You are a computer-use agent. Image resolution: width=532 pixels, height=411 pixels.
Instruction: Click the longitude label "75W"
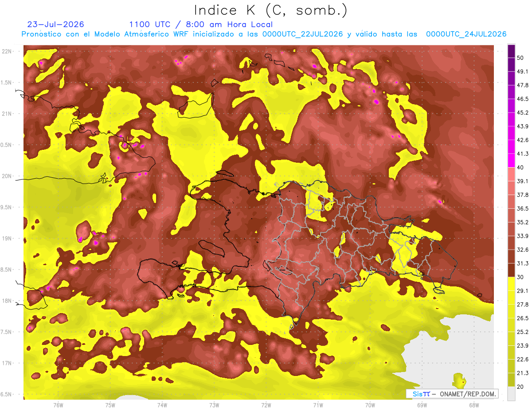point(110,405)
